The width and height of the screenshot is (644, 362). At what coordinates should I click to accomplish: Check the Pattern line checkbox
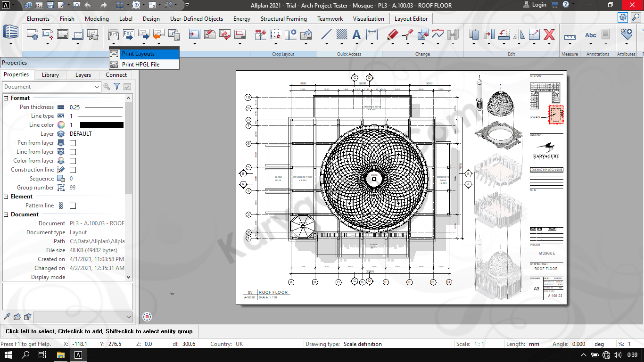tap(73, 206)
